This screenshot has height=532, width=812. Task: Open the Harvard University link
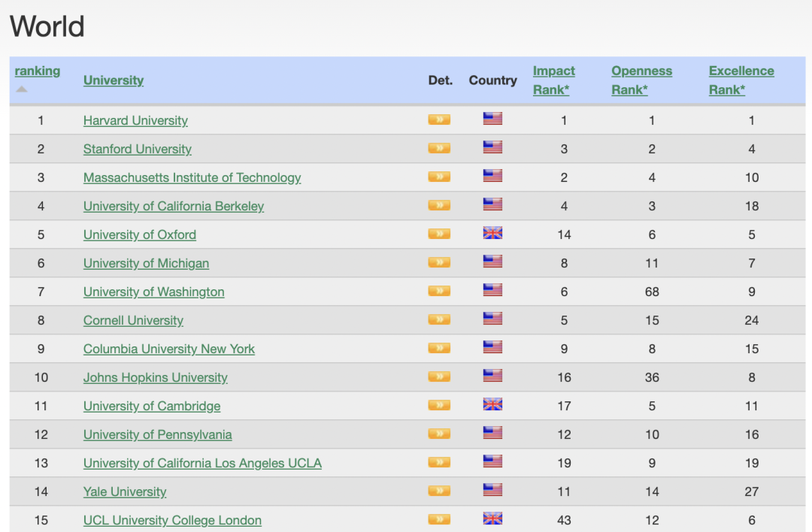click(135, 120)
